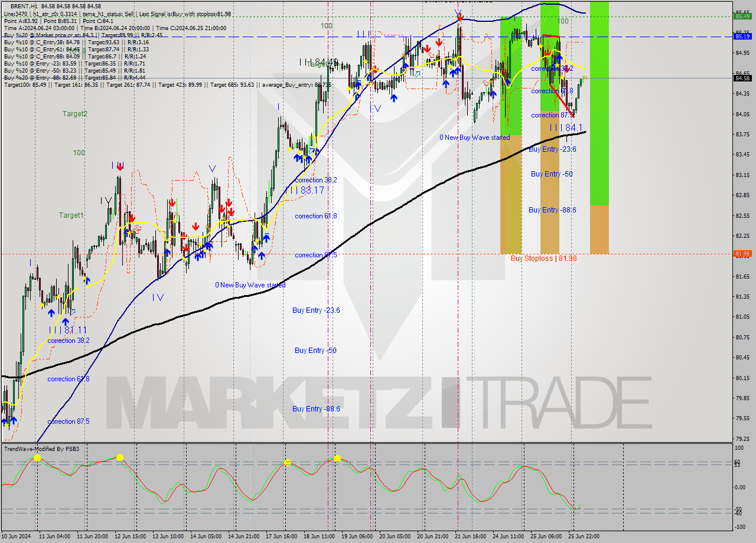Viewport: 756px width, 543px height.
Task: Click the 82.55 price axis value
Action: point(742,216)
